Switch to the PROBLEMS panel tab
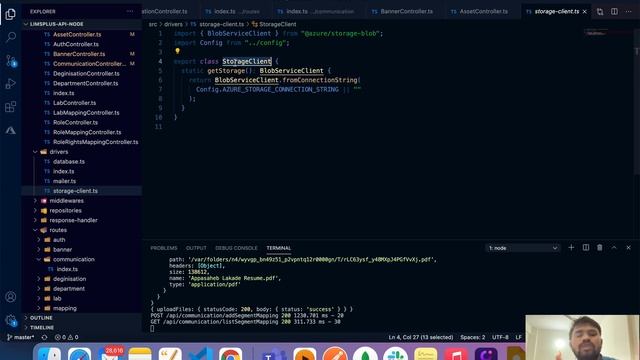This screenshot has width=640, height=360. (164, 248)
